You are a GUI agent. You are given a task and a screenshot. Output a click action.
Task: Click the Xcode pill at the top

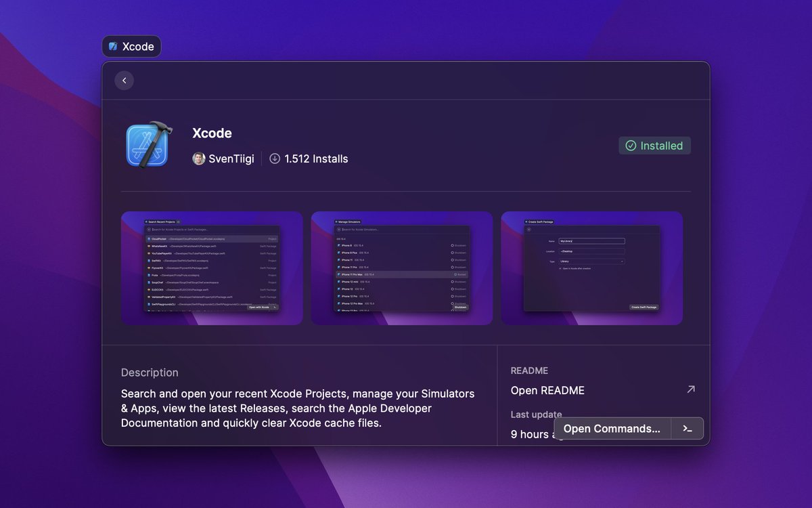[131, 46]
